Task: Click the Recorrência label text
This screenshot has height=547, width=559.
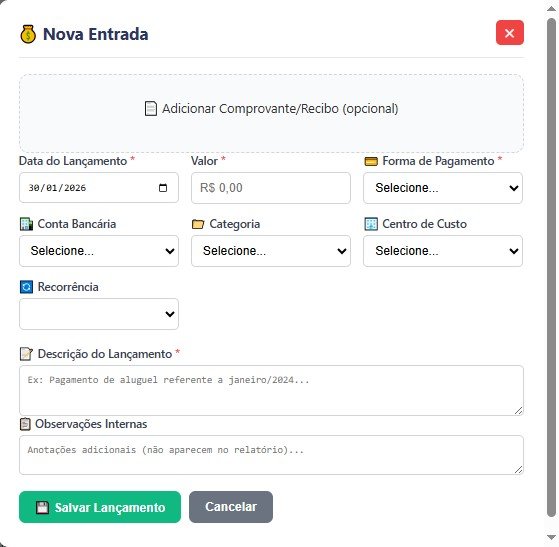Action: (68, 287)
